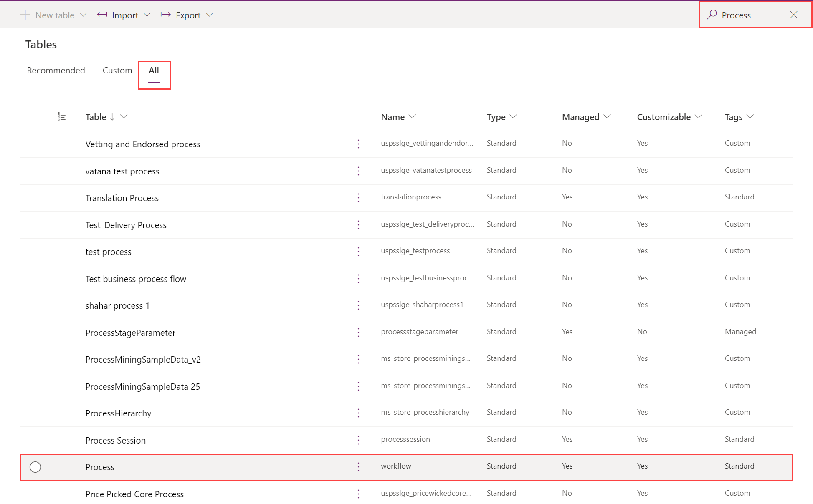The width and height of the screenshot is (813, 504).
Task: Toggle Recommended tables view
Action: point(56,70)
